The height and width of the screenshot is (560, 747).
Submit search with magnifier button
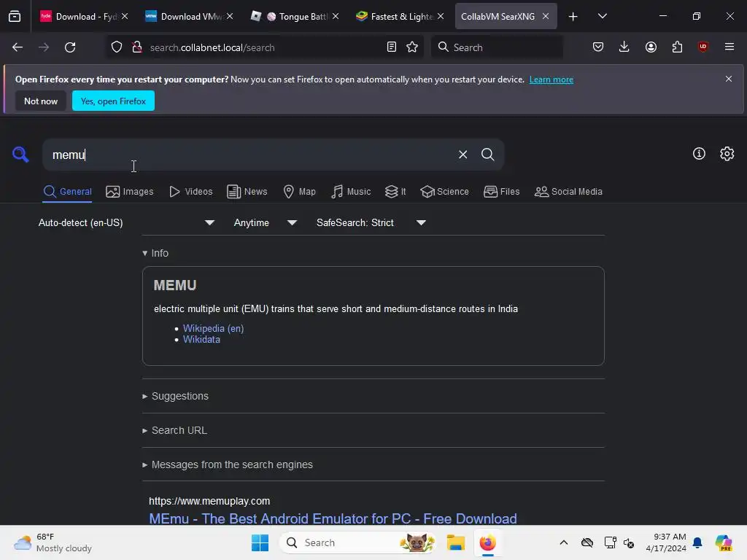(x=488, y=155)
